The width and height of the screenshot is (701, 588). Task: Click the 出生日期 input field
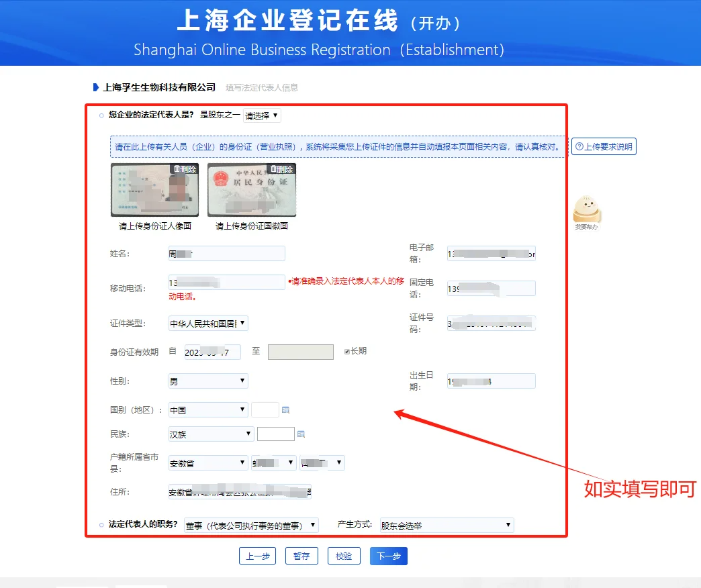[x=492, y=381]
